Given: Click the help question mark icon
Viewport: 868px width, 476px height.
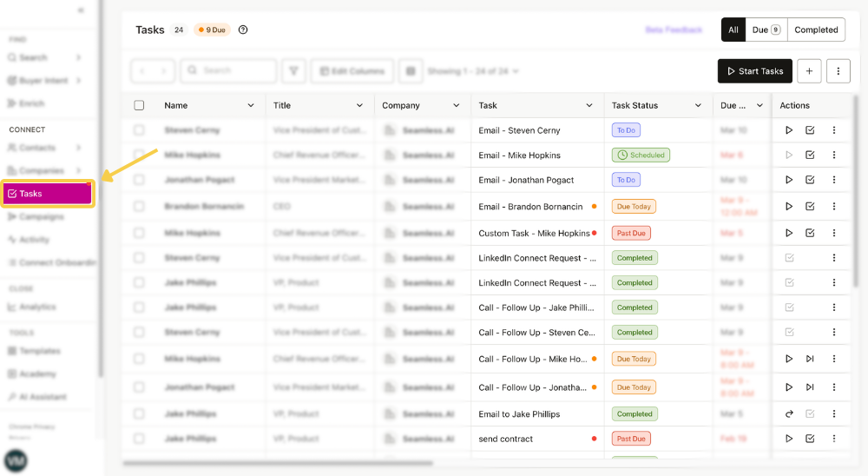Looking at the screenshot, I should pyautogui.click(x=243, y=30).
